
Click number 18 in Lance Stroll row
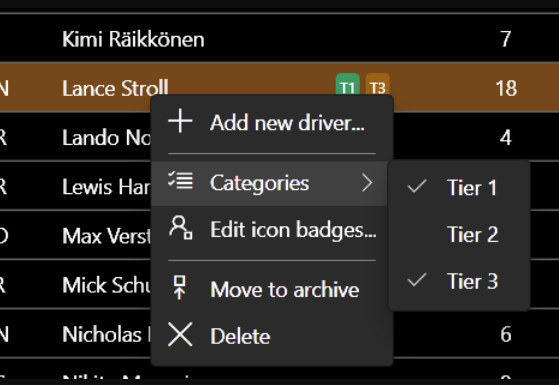pos(506,88)
